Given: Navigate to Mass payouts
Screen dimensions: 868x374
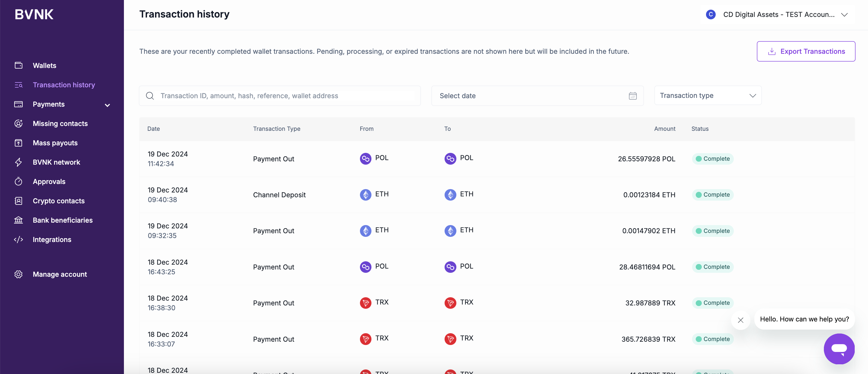Looking at the screenshot, I should 55,143.
